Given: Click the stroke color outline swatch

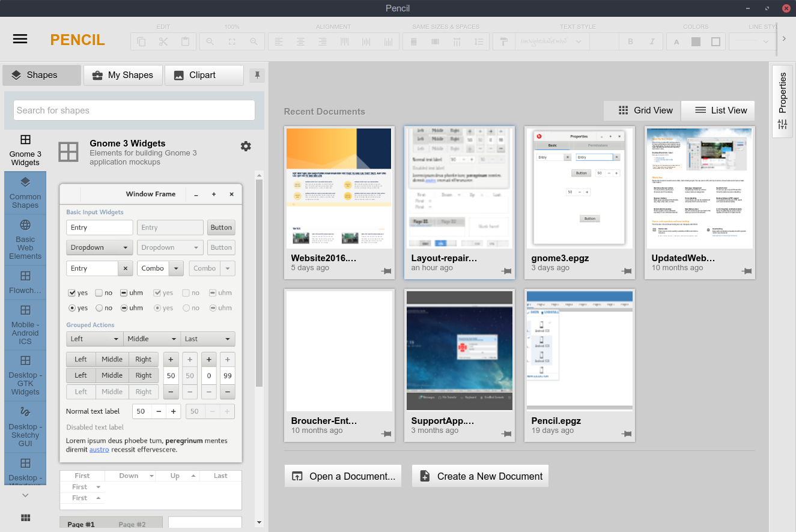Looking at the screenshot, I should click(715, 41).
